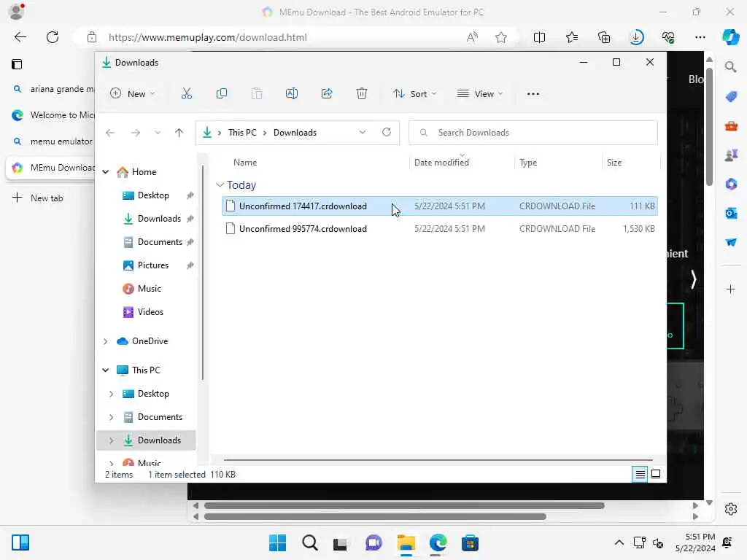Collapse This PC tree node
This screenshot has height=560, width=747.
tap(106, 370)
